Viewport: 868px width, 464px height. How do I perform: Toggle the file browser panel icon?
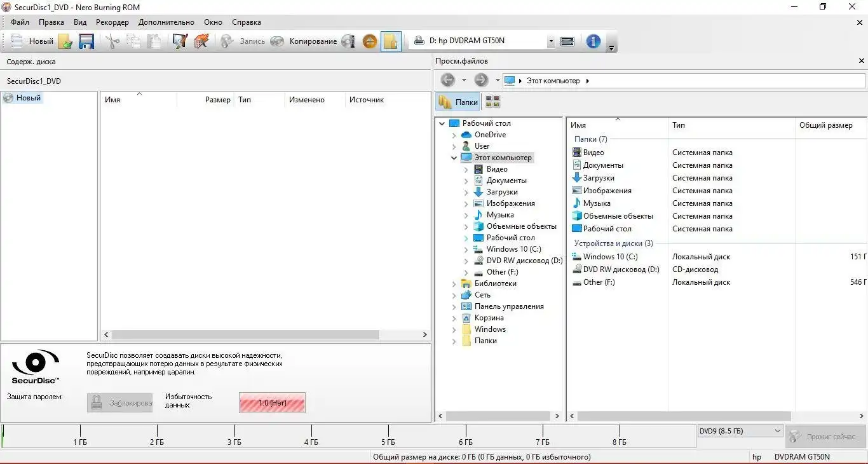click(391, 41)
